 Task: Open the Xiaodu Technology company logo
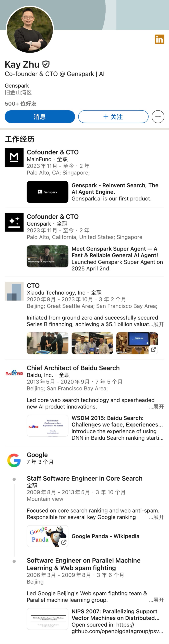(14, 291)
